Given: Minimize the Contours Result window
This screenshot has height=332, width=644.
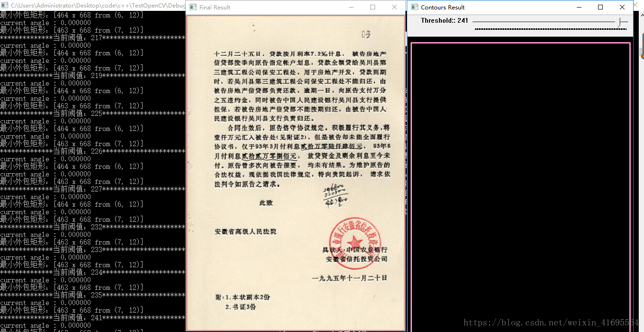Looking at the screenshot, I should coord(579,7).
